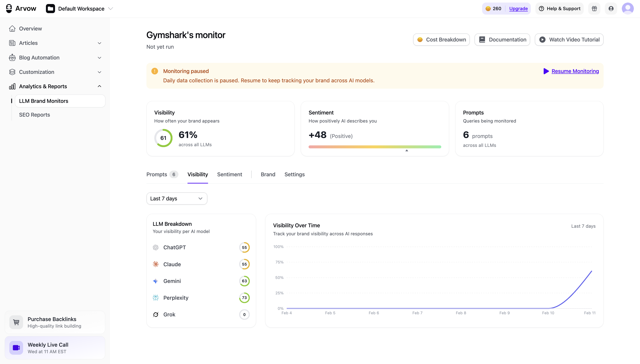Resume Monitoring for daily data collection
Viewport: 640px width, 364px height.
coord(575,71)
